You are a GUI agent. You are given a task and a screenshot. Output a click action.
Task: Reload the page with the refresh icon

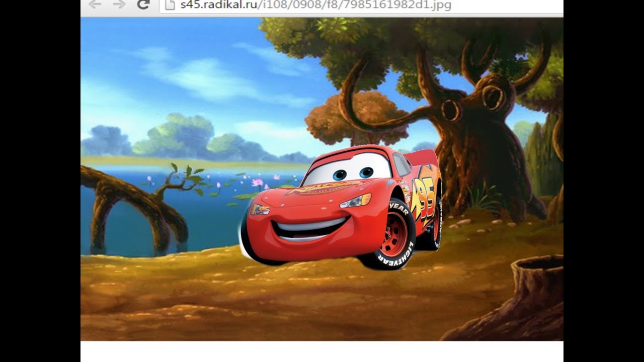(x=143, y=5)
